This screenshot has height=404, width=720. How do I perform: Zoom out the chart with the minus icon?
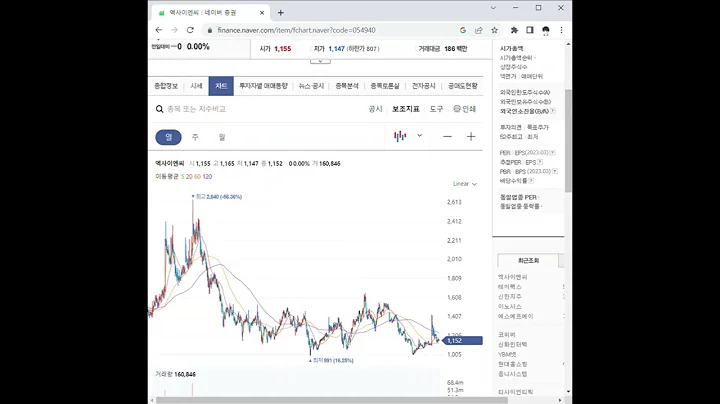coord(447,136)
